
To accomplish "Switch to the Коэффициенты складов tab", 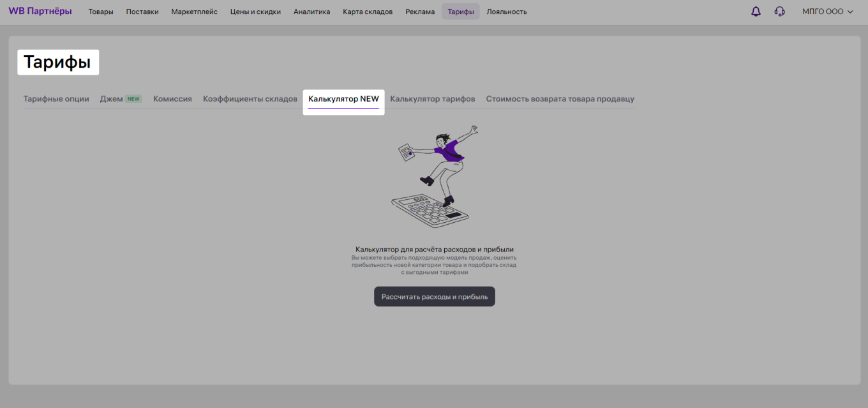I will coord(250,98).
